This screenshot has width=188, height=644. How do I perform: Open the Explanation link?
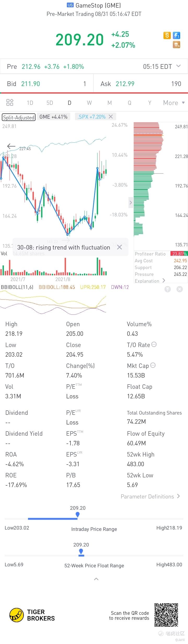[x=150, y=281]
